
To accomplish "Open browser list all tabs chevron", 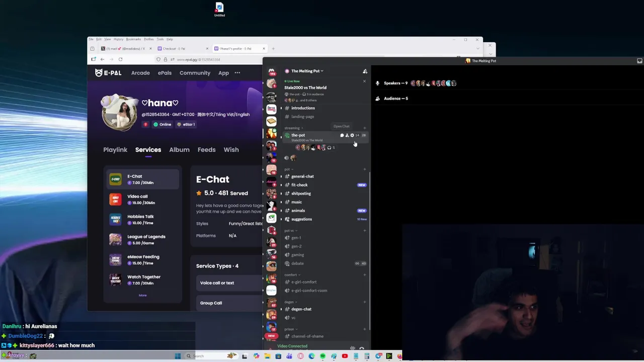I will [x=477, y=48].
